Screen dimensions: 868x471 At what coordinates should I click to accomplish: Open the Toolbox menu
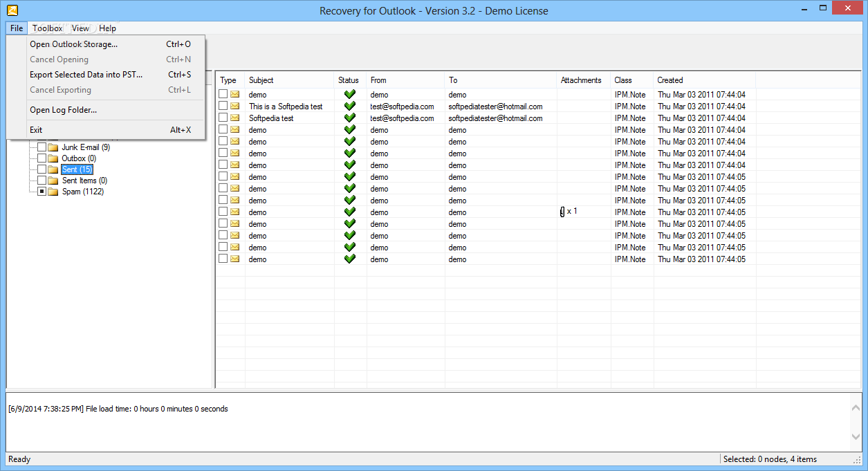[x=48, y=28]
